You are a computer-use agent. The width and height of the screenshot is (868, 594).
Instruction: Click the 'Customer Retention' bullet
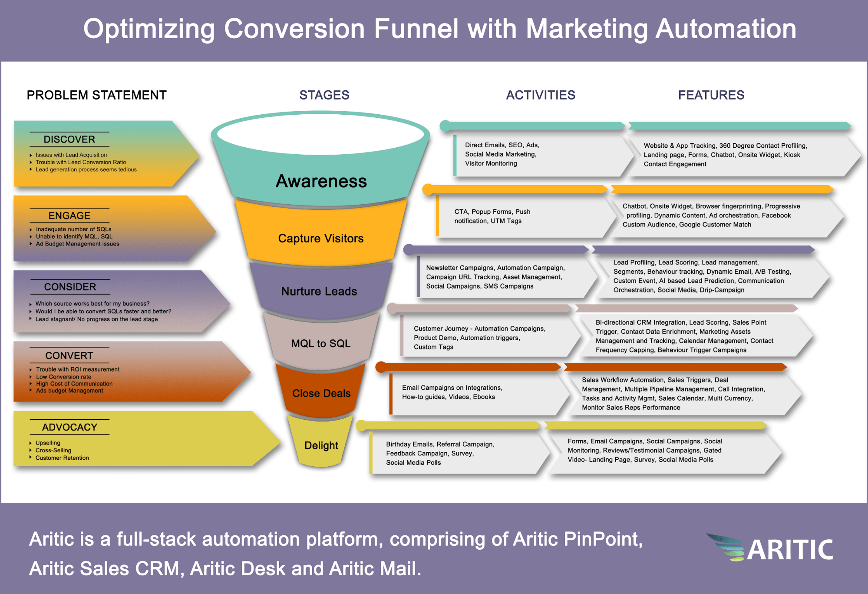(x=62, y=458)
